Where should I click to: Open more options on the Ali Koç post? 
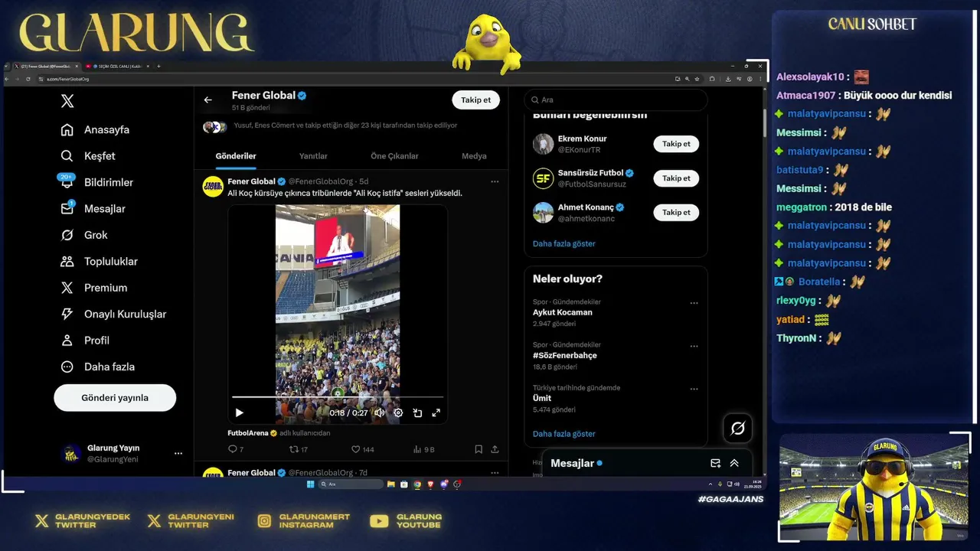point(495,181)
